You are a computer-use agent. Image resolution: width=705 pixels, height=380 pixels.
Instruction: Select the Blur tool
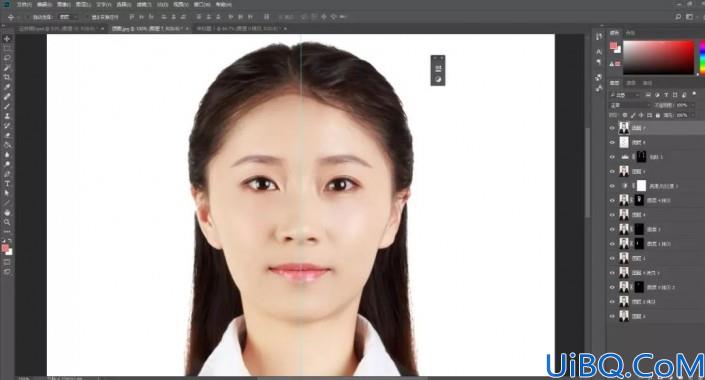coord(7,155)
